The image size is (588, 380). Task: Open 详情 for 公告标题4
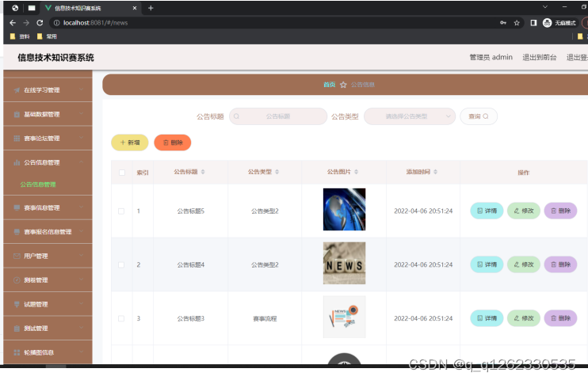coord(487,264)
